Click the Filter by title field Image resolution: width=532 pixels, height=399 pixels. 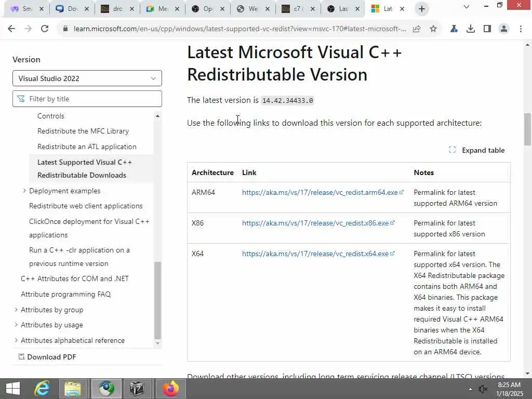click(x=87, y=99)
